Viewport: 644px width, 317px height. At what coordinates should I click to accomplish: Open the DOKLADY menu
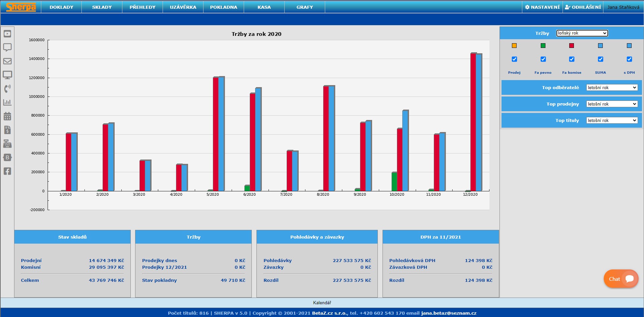click(x=61, y=7)
